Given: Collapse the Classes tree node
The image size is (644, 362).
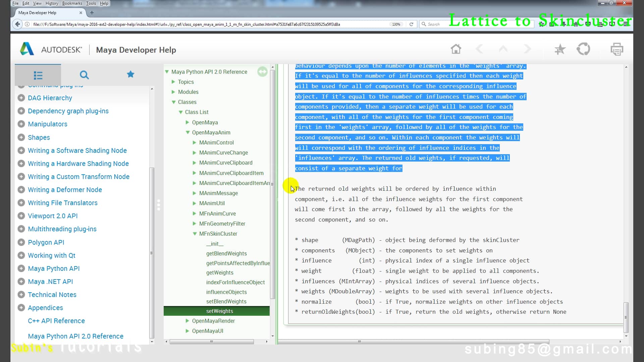Looking at the screenshot, I should click(x=174, y=102).
